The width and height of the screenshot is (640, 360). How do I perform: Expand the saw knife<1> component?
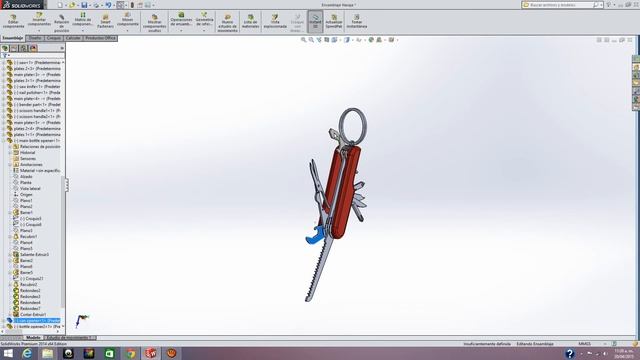pos(4,87)
